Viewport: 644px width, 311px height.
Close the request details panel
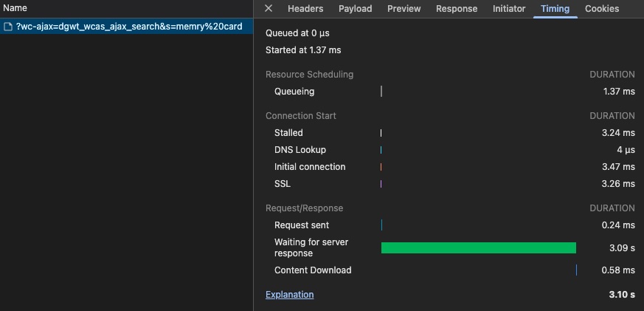pos(269,8)
